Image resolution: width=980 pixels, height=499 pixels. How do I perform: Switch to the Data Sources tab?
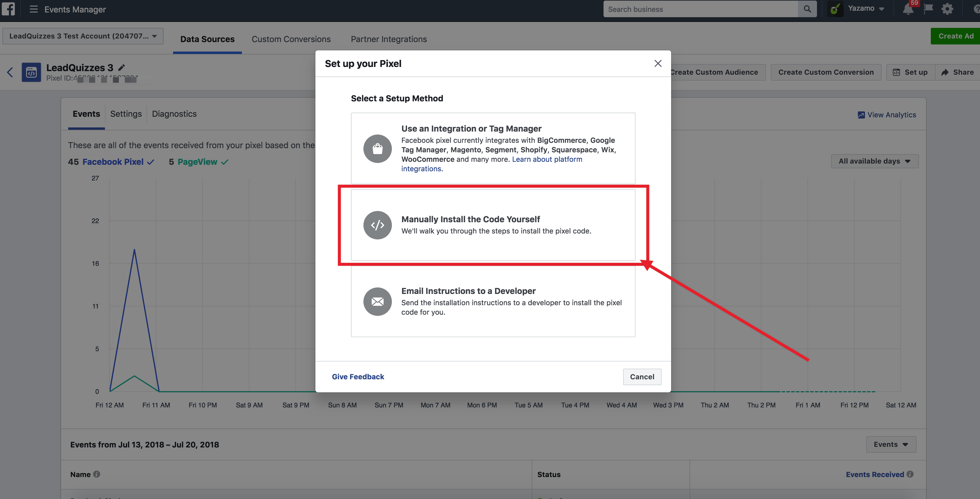click(207, 39)
